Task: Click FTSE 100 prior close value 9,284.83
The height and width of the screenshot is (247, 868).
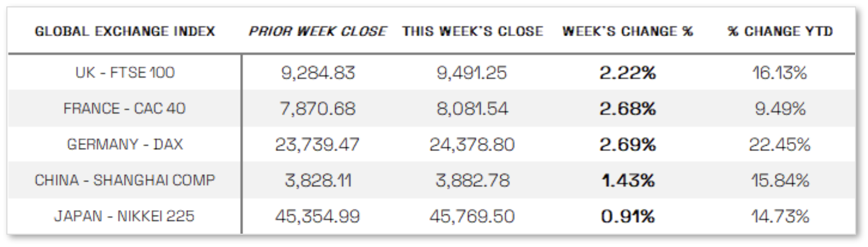Action: [x=318, y=73]
